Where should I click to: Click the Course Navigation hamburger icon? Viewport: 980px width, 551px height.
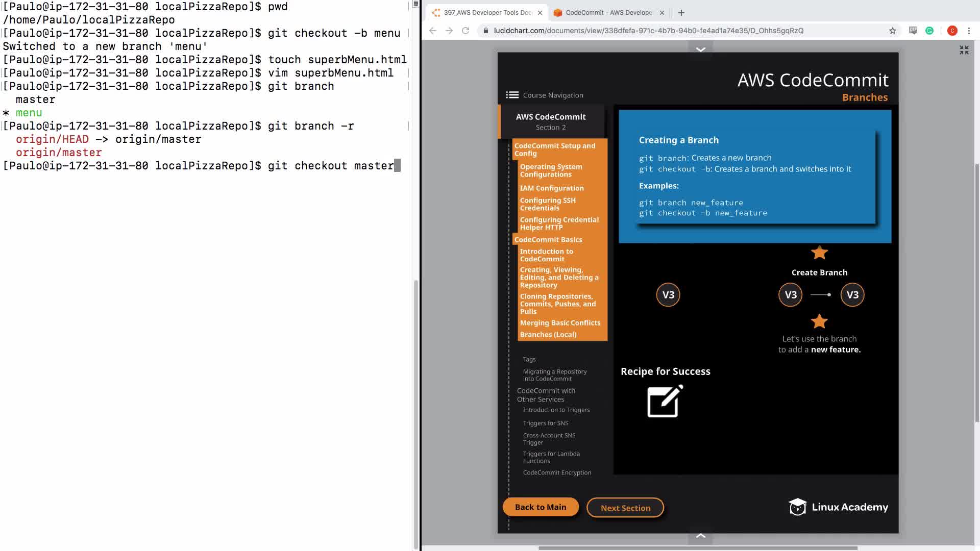512,95
